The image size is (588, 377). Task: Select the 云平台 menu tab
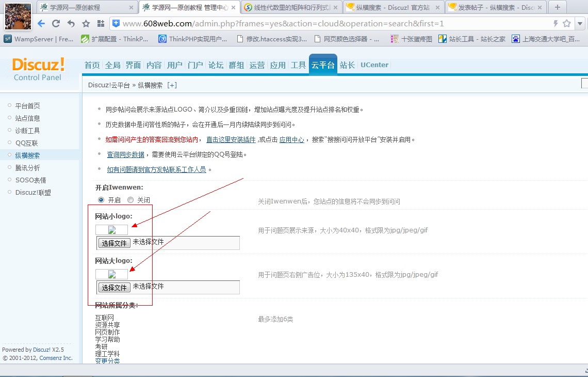[323, 65]
